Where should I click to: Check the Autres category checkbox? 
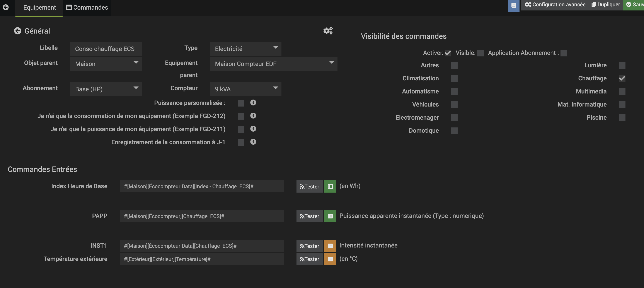(x=454, y=65)
